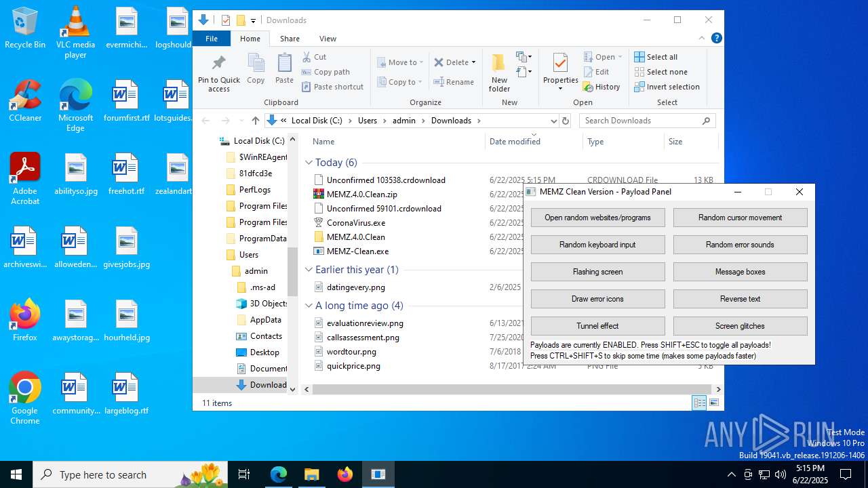Screen dimensions: 868x488
Task: Collapse the A long time ago group
Action: point(309,306)
